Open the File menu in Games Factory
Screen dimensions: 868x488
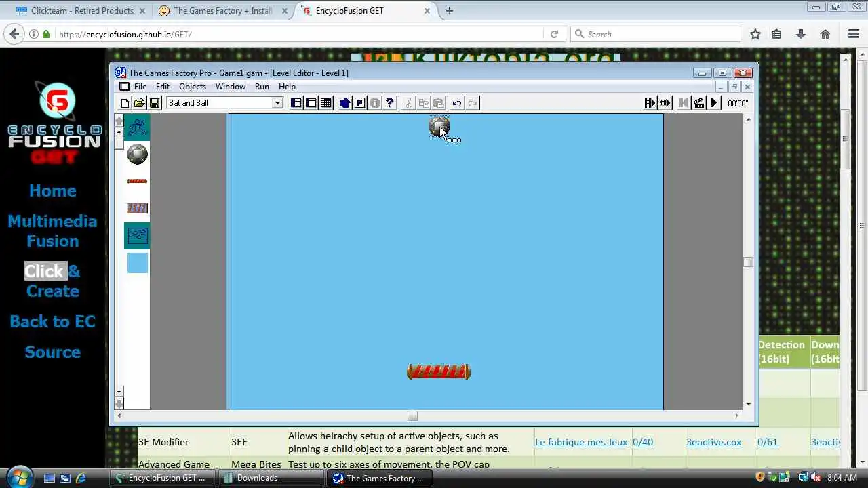pyautogui.click(x=140, y=87)
